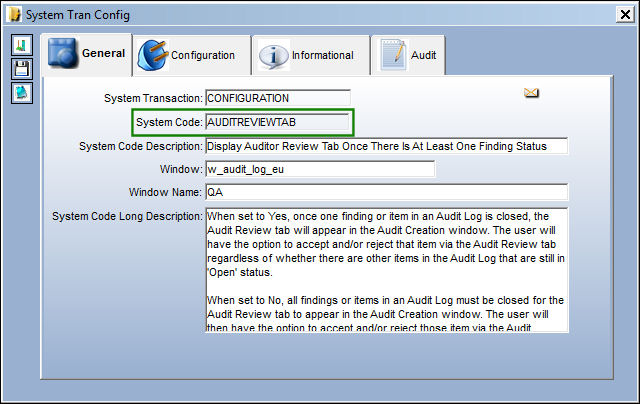Open the Configuration tab
This screenshot has width=640, height=404.
coord(192,55)
